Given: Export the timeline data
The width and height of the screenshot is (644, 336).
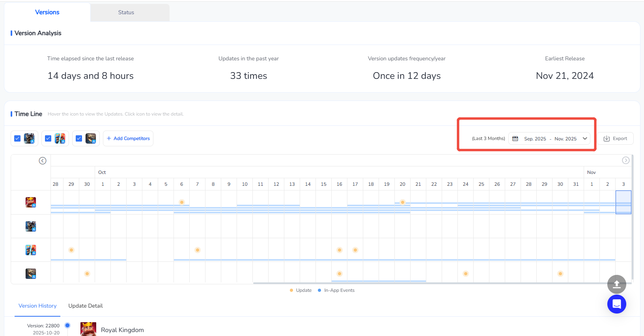Looking at the screenshot, I should tap(615, 138).
